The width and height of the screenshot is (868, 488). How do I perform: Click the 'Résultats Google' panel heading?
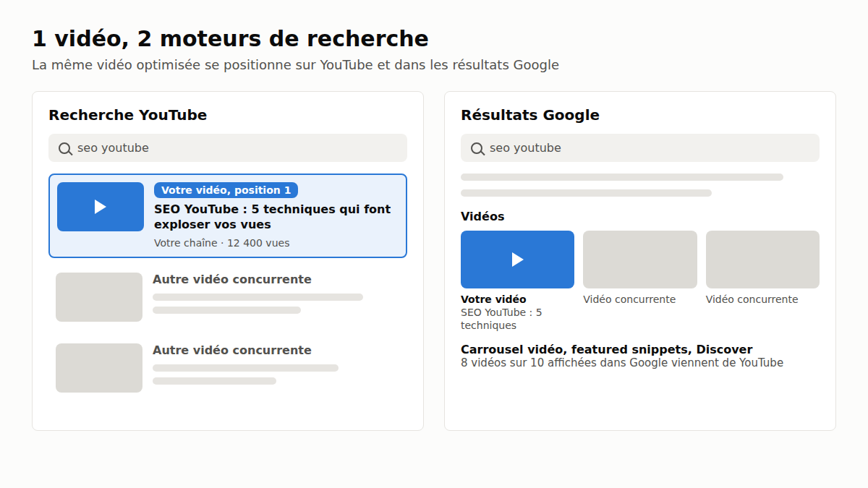(530, 115)
